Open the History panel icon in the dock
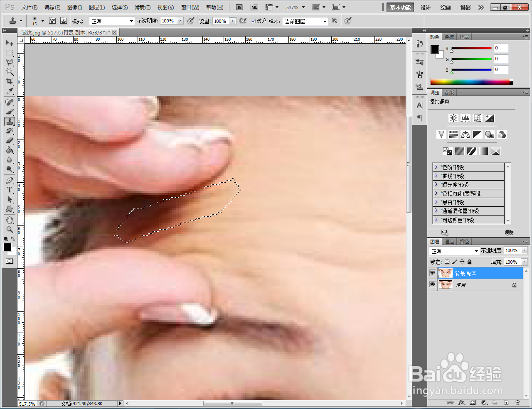The height and width of the screenshot is (409, 532). coord(419,43)
